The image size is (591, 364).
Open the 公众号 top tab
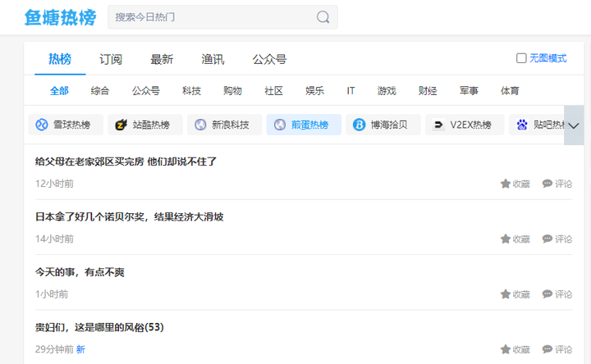point(269,59)
